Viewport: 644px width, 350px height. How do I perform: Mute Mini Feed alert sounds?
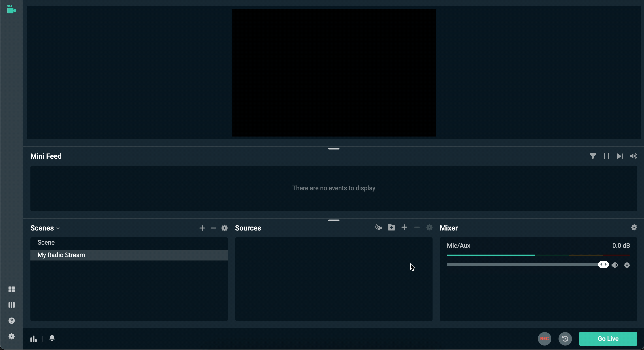(633, 156)
